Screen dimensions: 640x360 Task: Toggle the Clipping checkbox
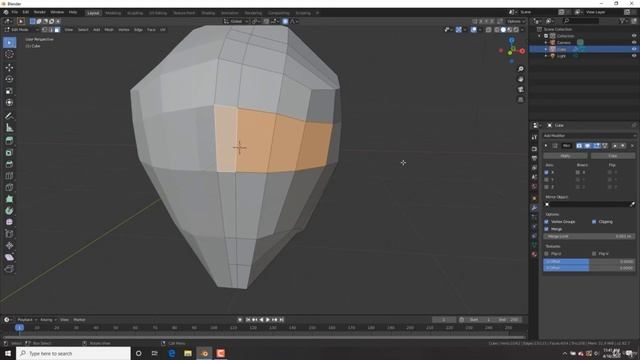tap(594, 222)
